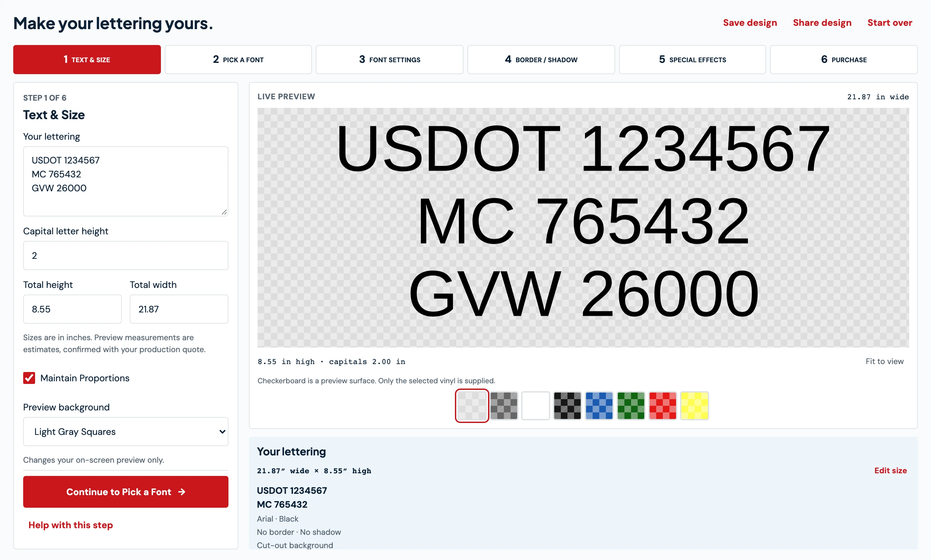Select light gray squares background swatch

[472, 406]
